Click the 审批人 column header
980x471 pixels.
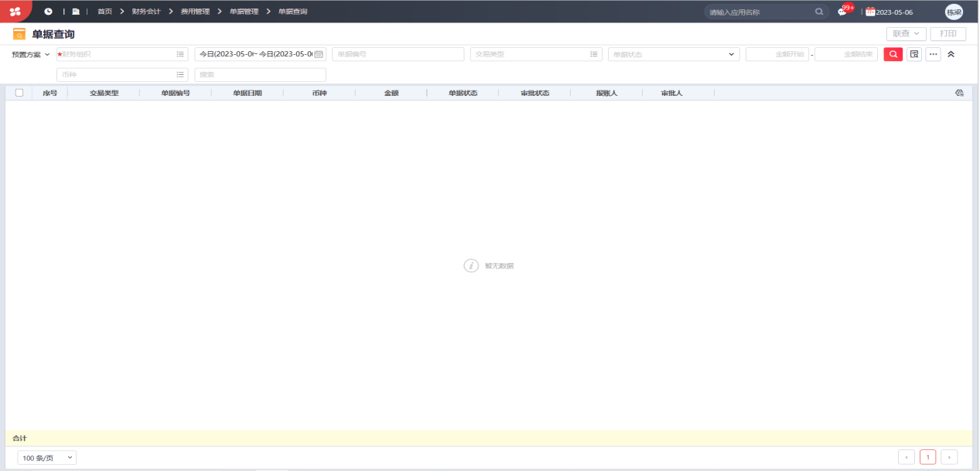tap(671, 93)
